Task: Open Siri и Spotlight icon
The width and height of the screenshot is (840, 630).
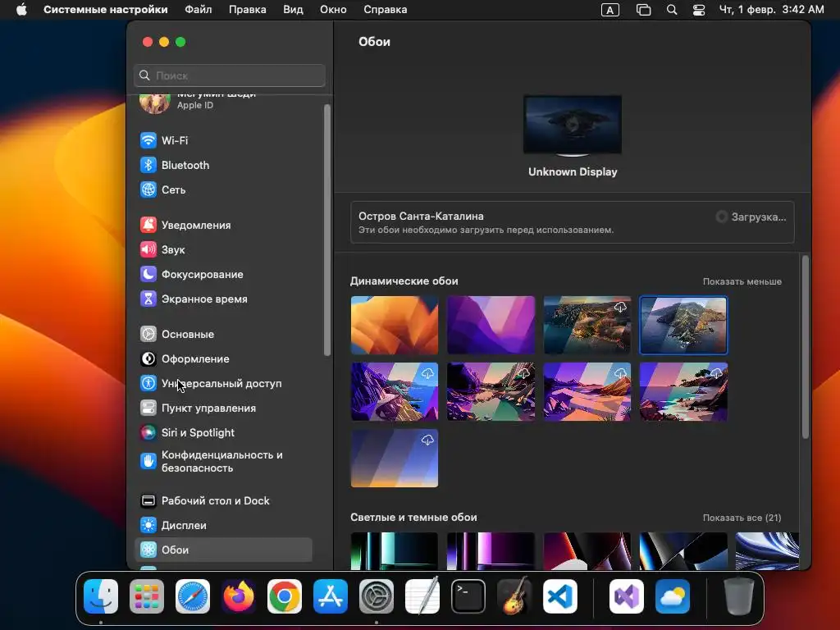Action: [x=148, y=433]
